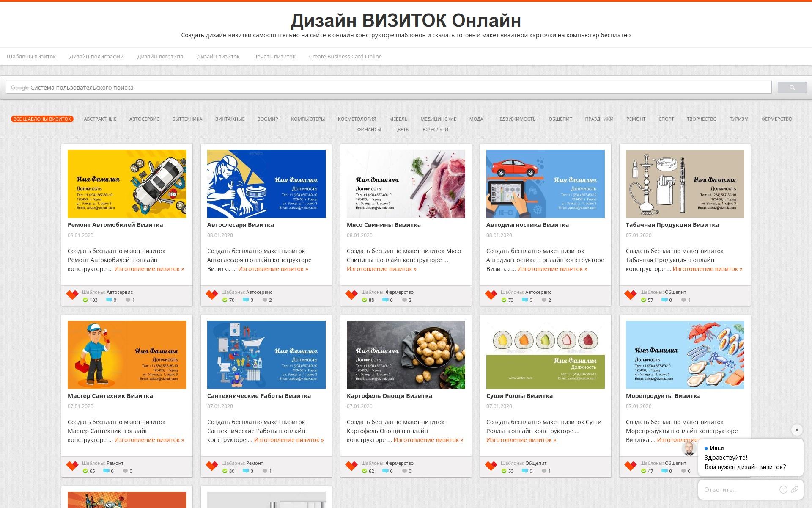
Task: Click views checkmark icon on Мастер Сантехник card
Action: 85,471
